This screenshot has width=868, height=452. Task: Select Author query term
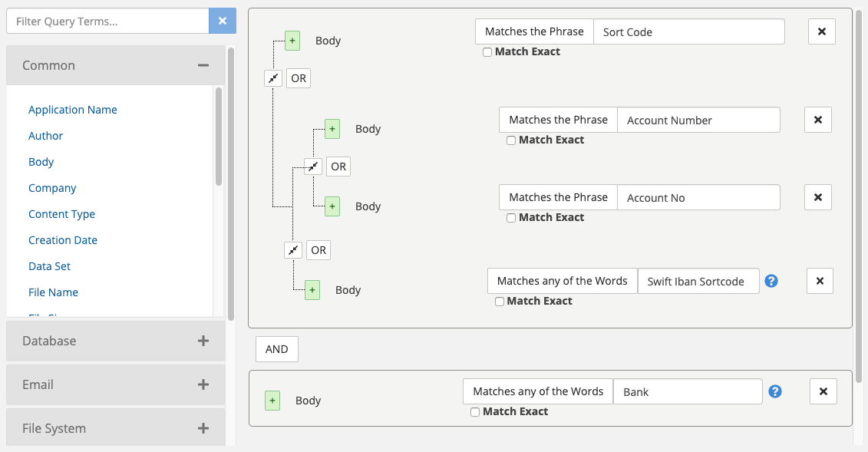click(x=45, y=136)
